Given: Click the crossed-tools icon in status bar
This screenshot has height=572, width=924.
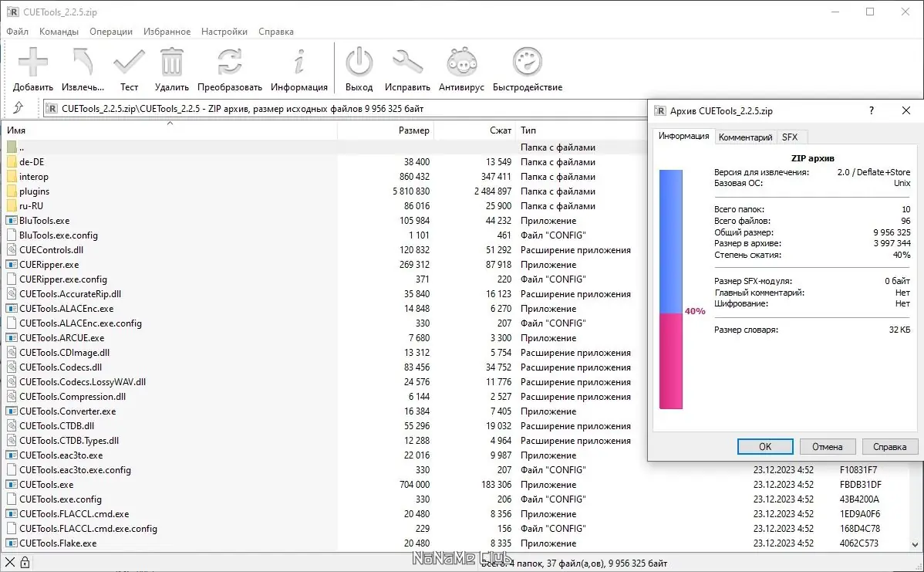Looking at the screenshot, I should (x=10, y=563).
